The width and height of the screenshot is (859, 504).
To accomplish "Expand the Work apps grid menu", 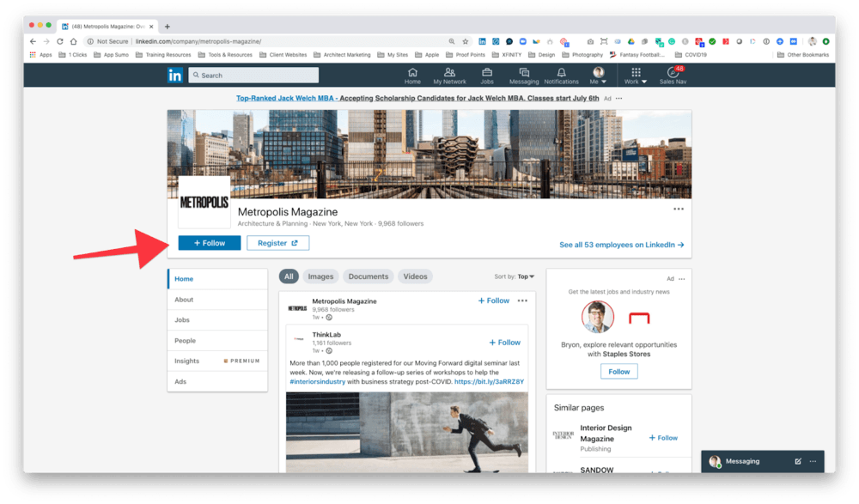I will point(636,76).
